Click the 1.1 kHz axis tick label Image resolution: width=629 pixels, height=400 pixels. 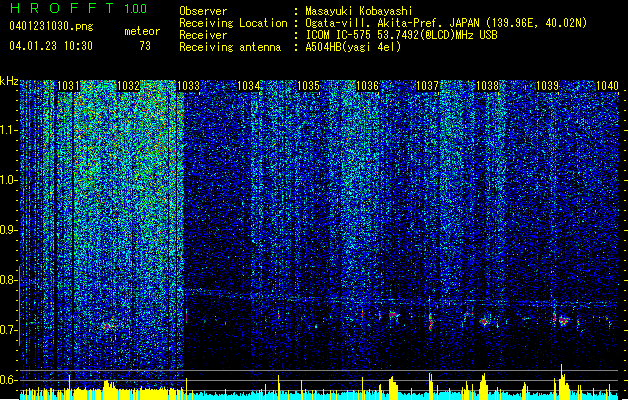pos(8,130)
